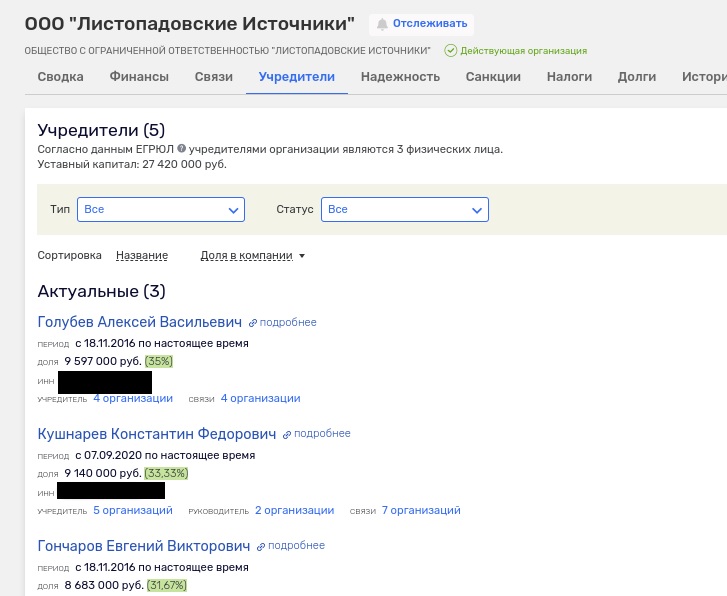Open Голубев's связи 4 организации link
The image size is (727, 596).
point(261,398)
